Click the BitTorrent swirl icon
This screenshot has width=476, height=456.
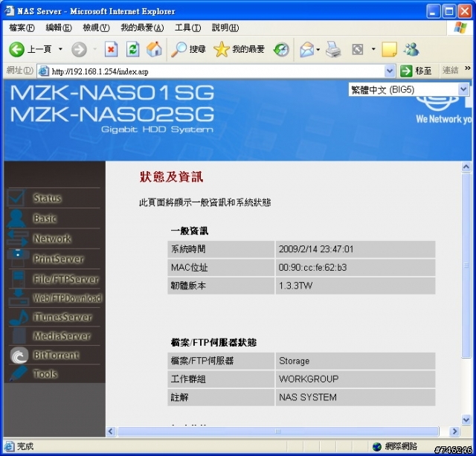[19, 356]
